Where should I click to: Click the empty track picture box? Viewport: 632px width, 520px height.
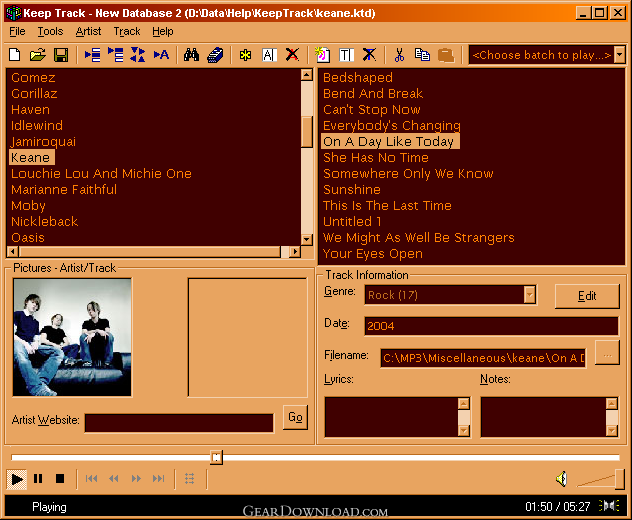click(247, 337)
